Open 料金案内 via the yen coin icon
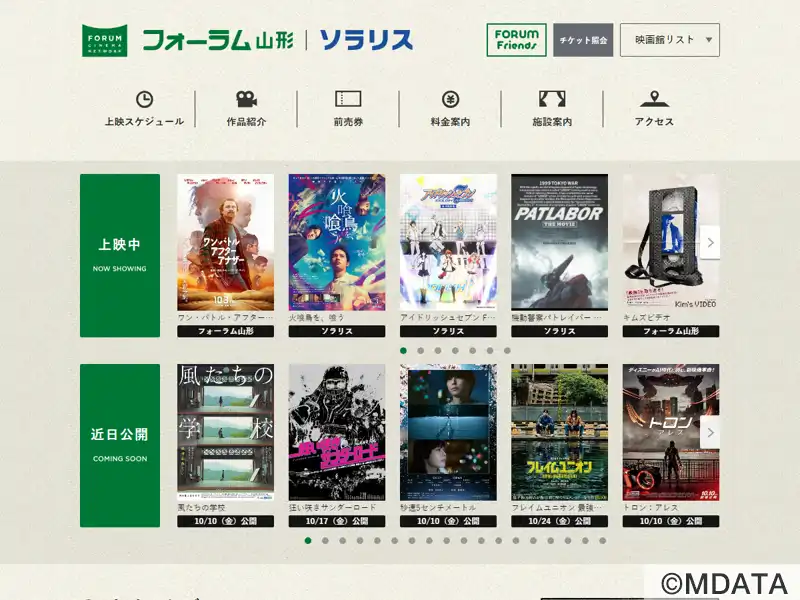The height and width of the screenshot is (600, 800). click(x=450, y=99)
